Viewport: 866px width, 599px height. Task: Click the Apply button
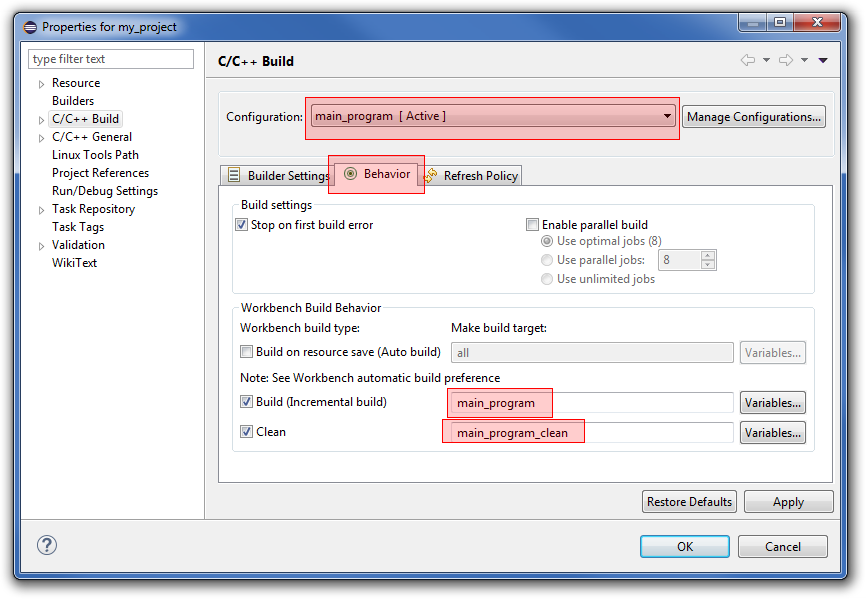[788, 502]
